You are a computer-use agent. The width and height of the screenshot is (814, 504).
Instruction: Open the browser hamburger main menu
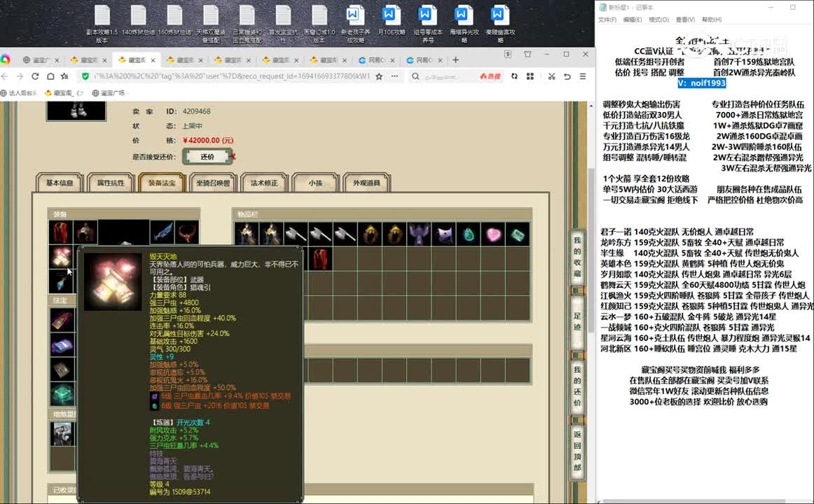point(583,76)
